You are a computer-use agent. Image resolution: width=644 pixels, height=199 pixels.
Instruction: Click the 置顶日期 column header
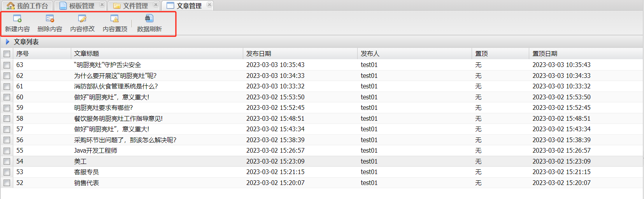[x=545, y=54]
